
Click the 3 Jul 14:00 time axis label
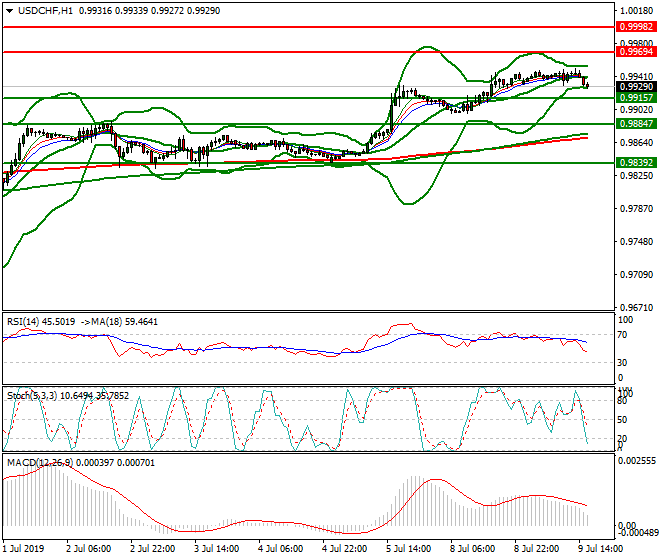click(x=217, y=549)
